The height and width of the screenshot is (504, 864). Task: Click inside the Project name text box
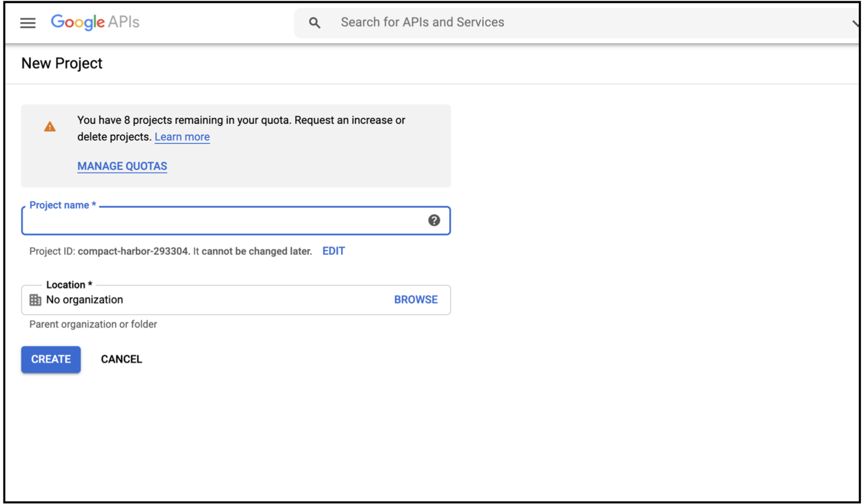(224, 221)
